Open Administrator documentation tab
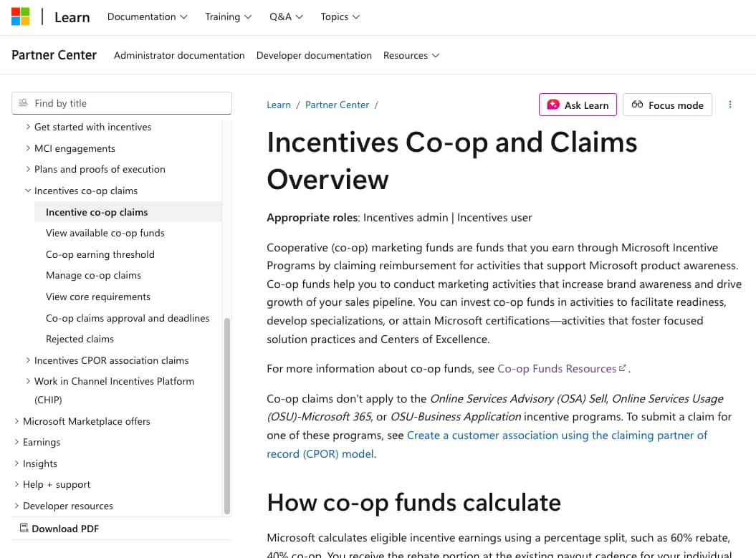This screenshot has width=756, height=558. (x=179, y=55)
